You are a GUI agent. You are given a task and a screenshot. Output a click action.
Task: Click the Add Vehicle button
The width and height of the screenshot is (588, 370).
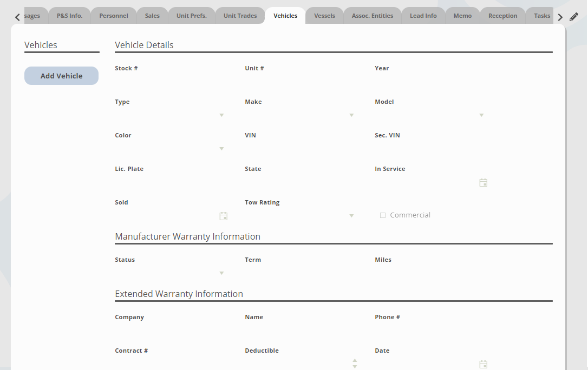[61, 76]
